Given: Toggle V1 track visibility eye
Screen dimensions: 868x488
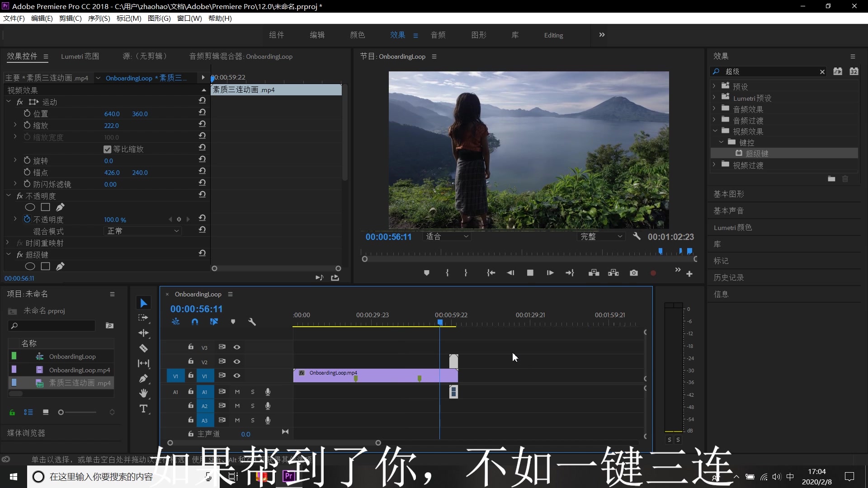Looking at the screenshot, I should 236,375.
